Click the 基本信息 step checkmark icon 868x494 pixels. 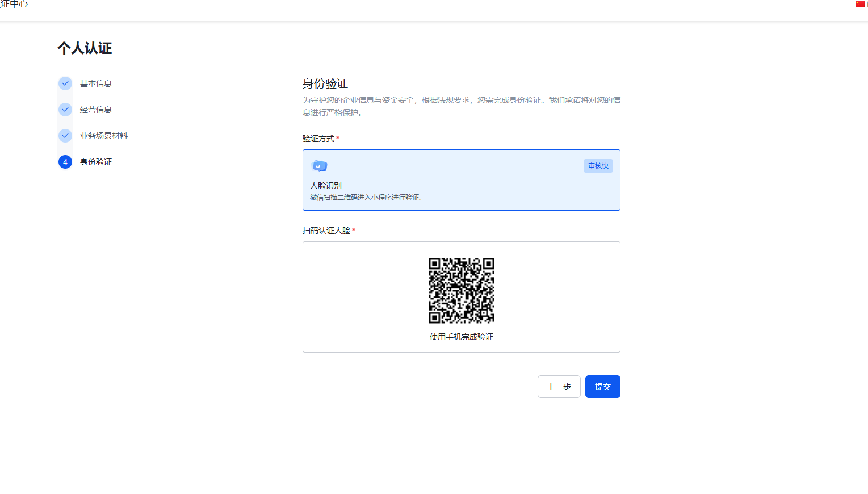65,83
